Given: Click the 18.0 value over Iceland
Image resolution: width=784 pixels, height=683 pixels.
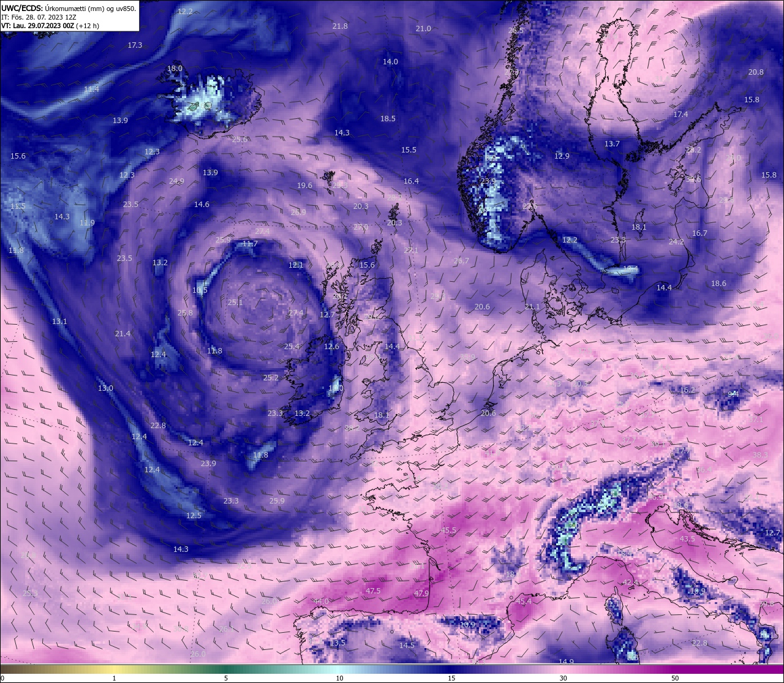Looking at the screenshot, I should pos(175,69).
